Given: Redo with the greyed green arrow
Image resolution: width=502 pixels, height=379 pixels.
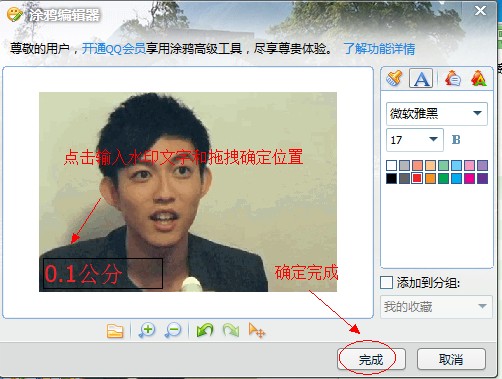Looking at the screenshot, I should pos(231,331).
